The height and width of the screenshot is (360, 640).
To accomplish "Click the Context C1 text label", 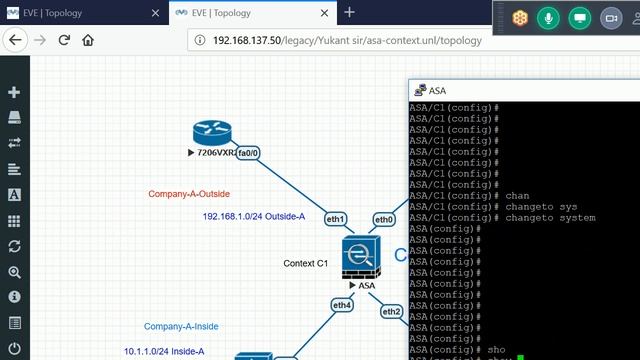I will coord(305,263).
